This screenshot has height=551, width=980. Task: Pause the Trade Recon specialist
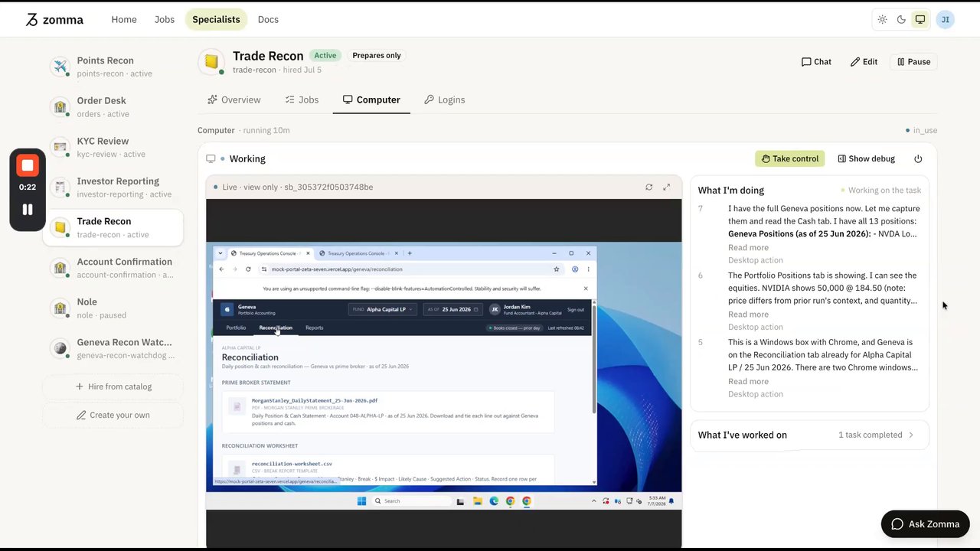(x=913, y=62)
